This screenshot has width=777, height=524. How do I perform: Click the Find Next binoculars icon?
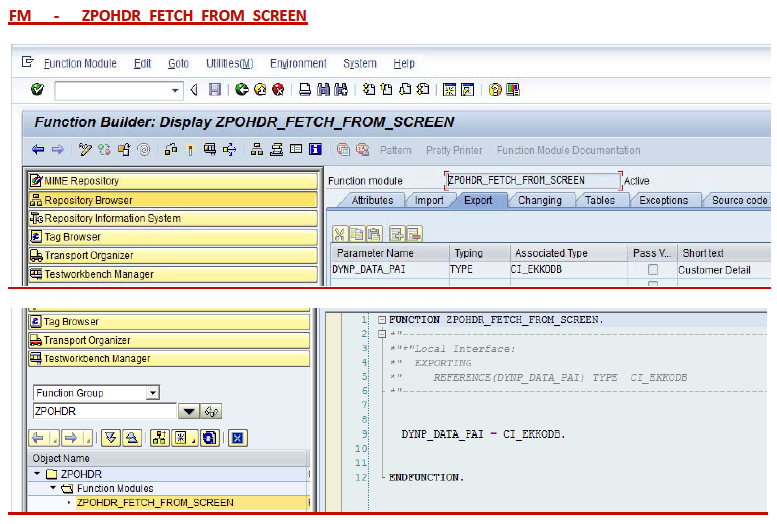341,90
